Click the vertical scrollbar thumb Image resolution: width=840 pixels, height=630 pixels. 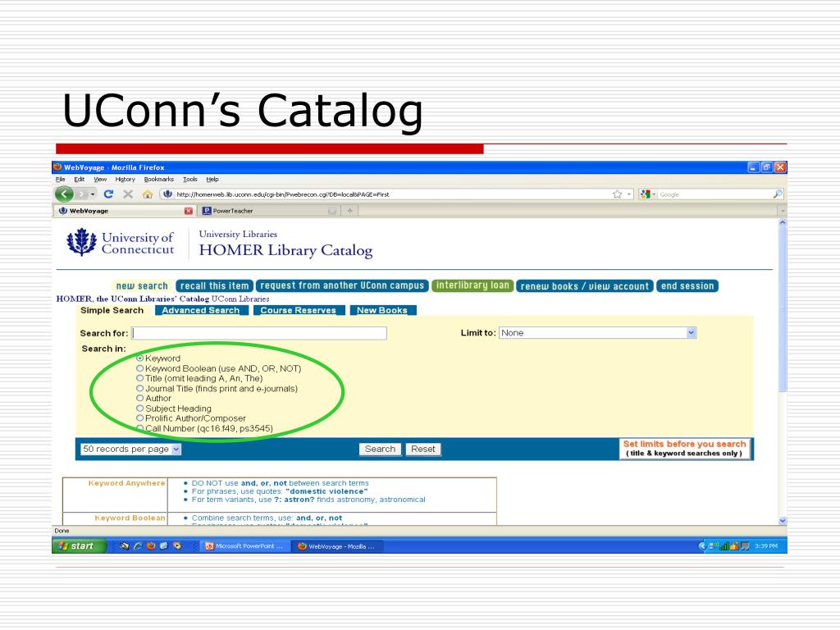(x=783, y=309)
